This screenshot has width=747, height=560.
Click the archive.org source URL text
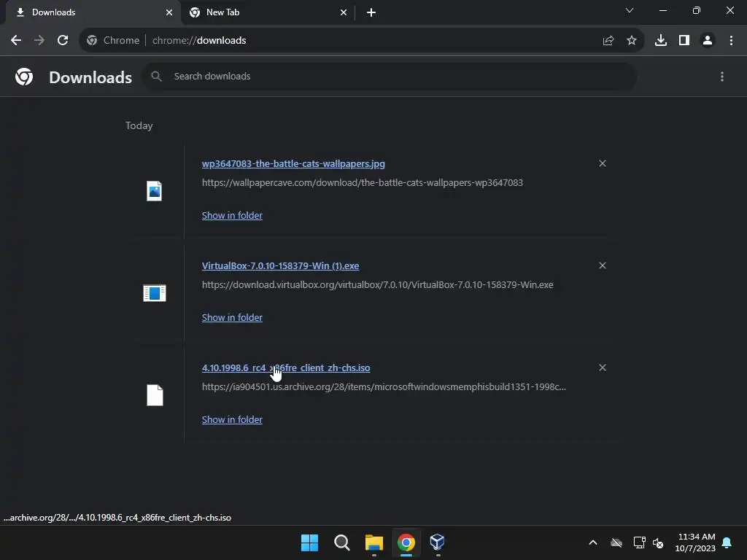[384, 387]
